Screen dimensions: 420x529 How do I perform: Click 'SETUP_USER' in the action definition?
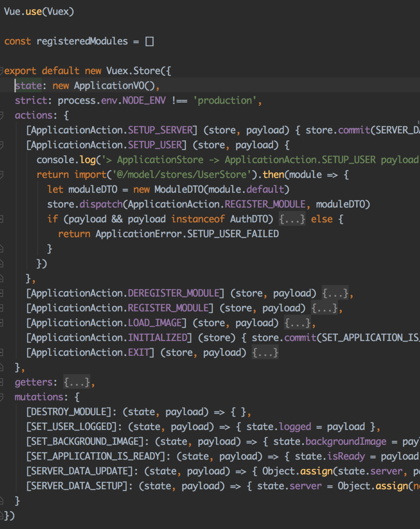(155, 145)
